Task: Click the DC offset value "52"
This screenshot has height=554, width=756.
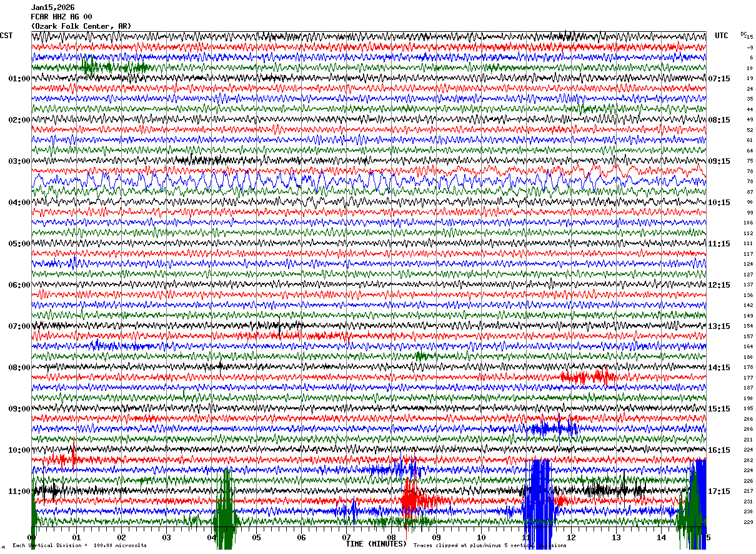Action: pos(750,130)
